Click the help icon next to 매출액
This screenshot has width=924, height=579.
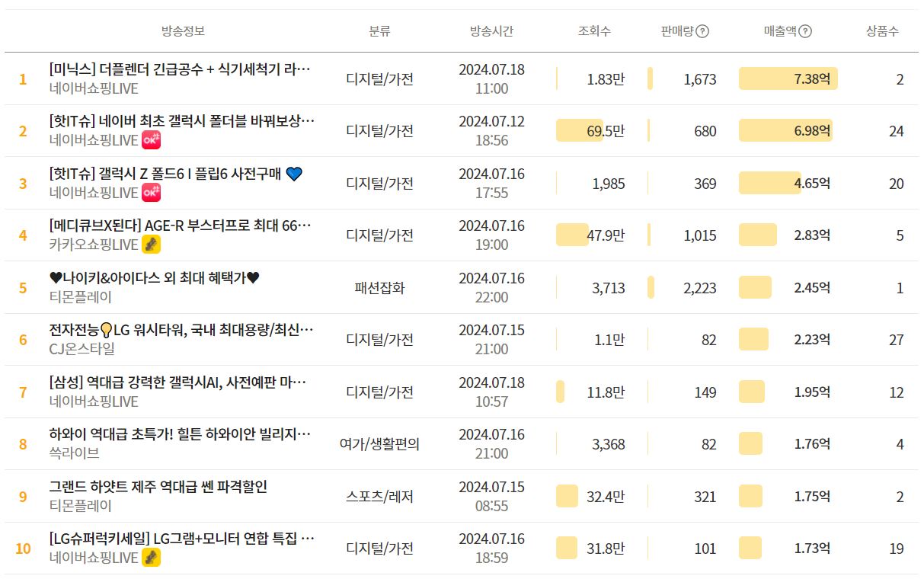(x=805, y=31)
